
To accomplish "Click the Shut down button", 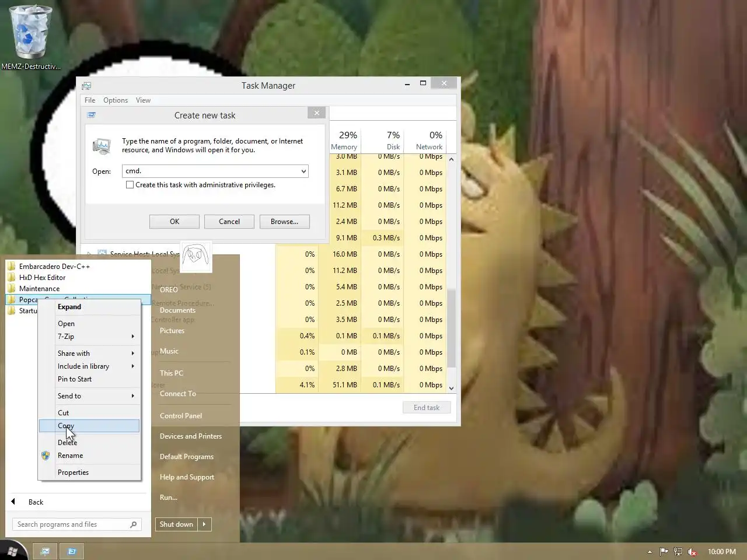I will coord(176,524).
